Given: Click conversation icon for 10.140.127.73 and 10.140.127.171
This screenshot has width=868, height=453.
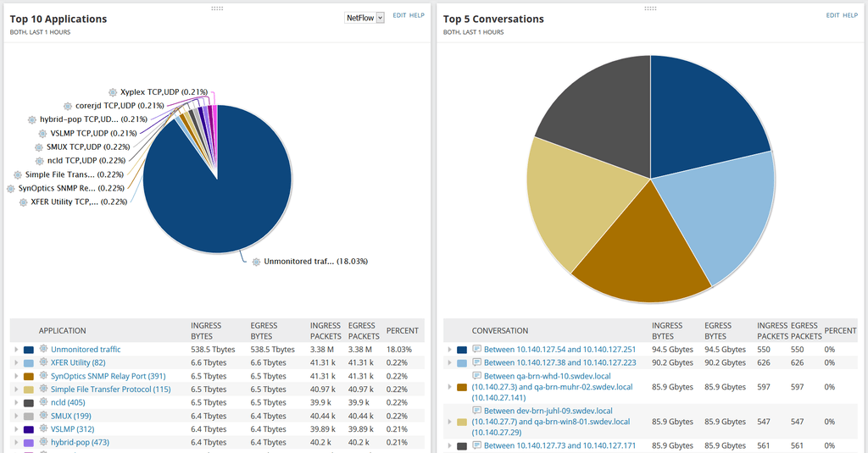Looking at the screenshot, I should [476, 445].
